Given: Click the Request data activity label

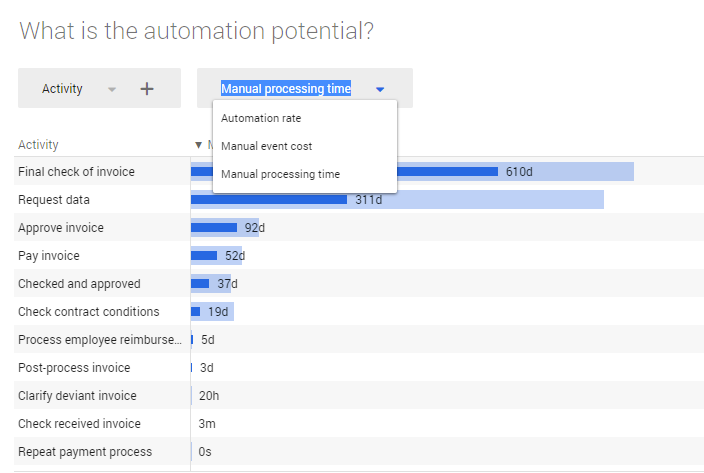Looking at the screenshot, I should point(54,200).
